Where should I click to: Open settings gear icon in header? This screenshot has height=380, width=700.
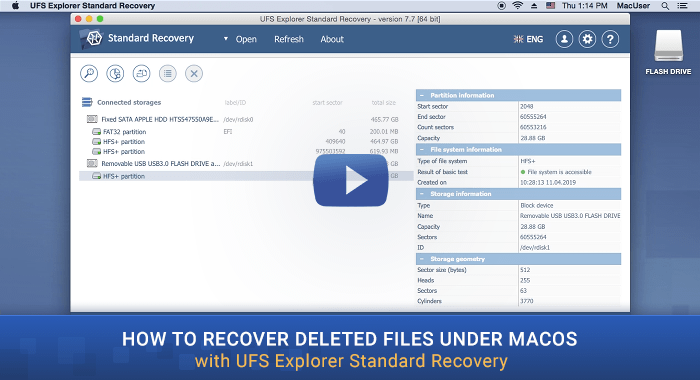587,39
